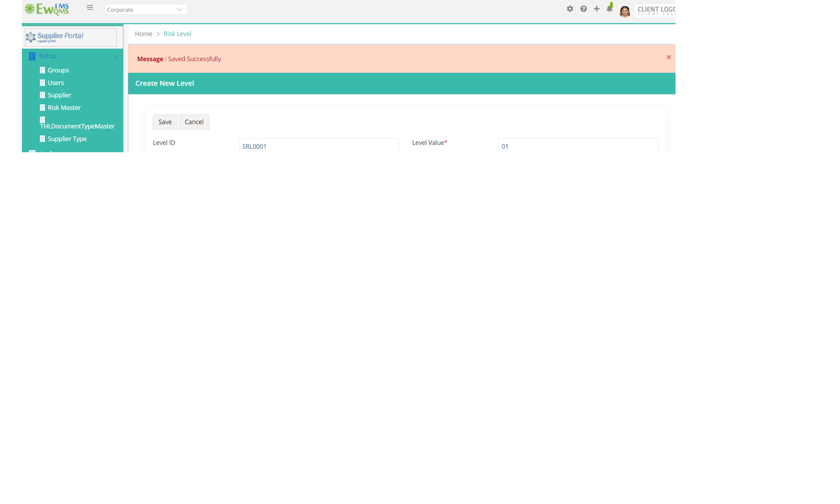This screenshot has height=504, width=840.
Task: Click the Groups menu icon
Action: coord(42,70)
